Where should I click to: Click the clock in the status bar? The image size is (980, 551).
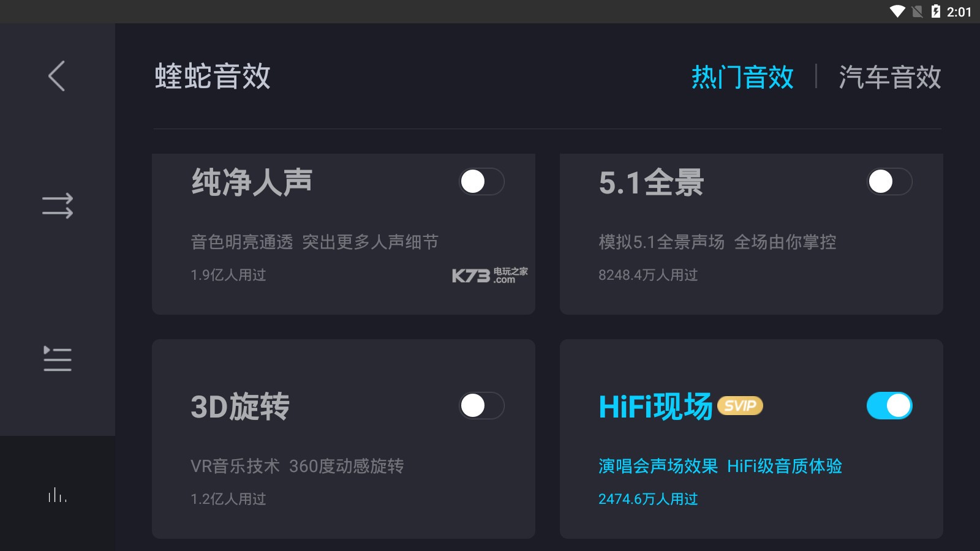tap(960, 10)
